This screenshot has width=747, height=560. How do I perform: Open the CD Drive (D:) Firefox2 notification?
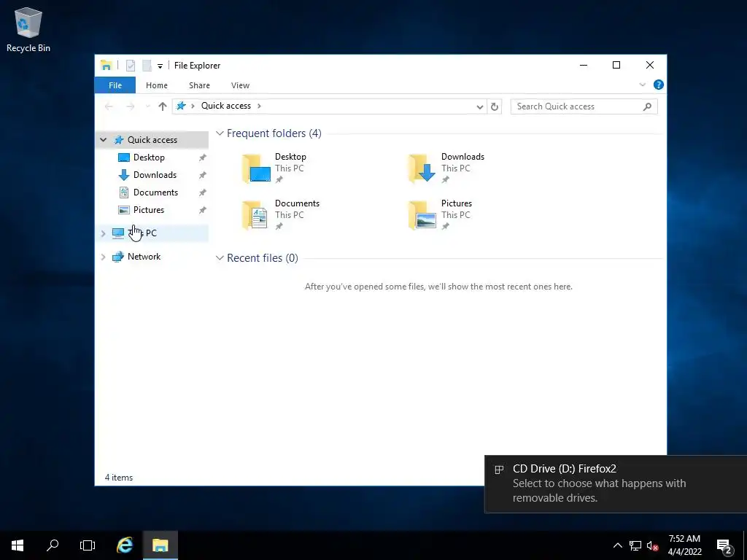coord(616,484)
